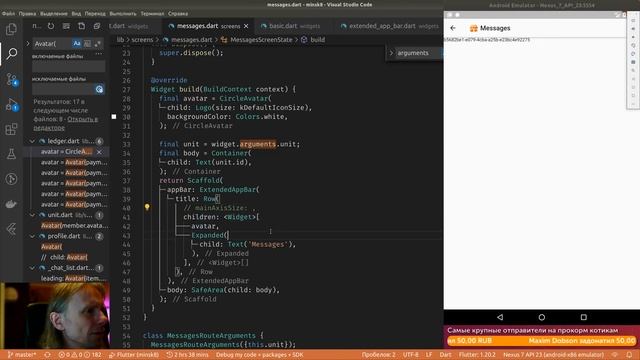The height and width of the screenshot is (360, 640).
Task: Click 'Flutter (minsk8)' status bar item
Action: pyautogui.click(x=134, y=355)
